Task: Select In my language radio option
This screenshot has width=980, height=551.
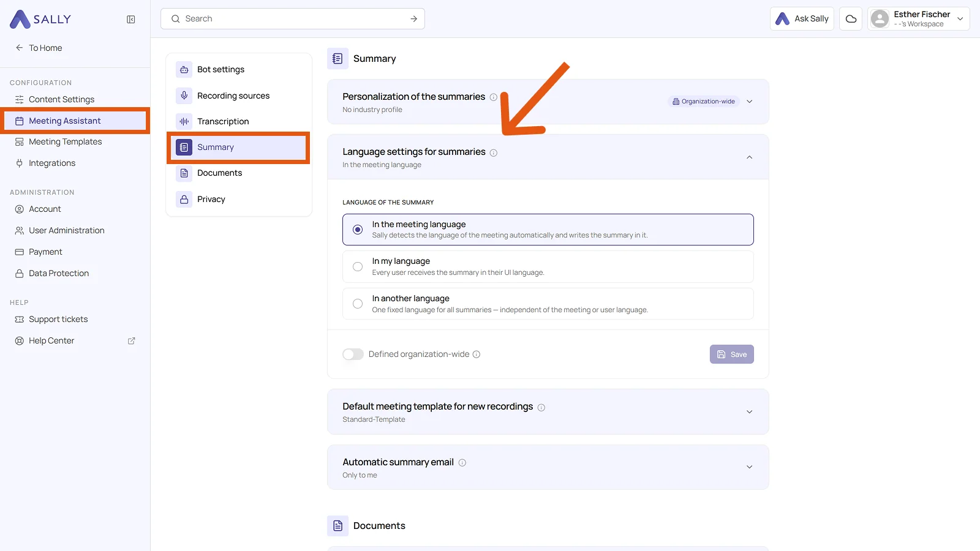Action: (x=358, y=267)
